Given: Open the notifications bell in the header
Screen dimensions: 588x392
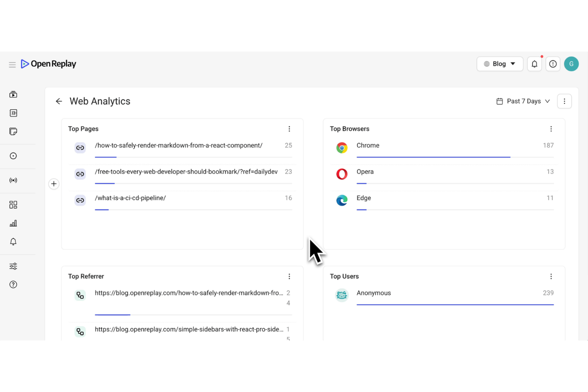Looking at the screenshot, I should (534, 64).
